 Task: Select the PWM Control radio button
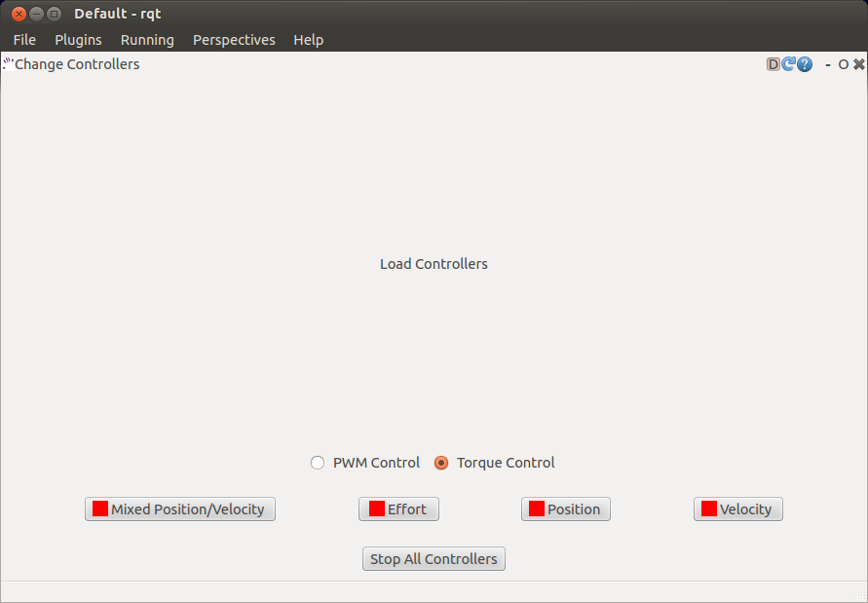coord(318,463)
